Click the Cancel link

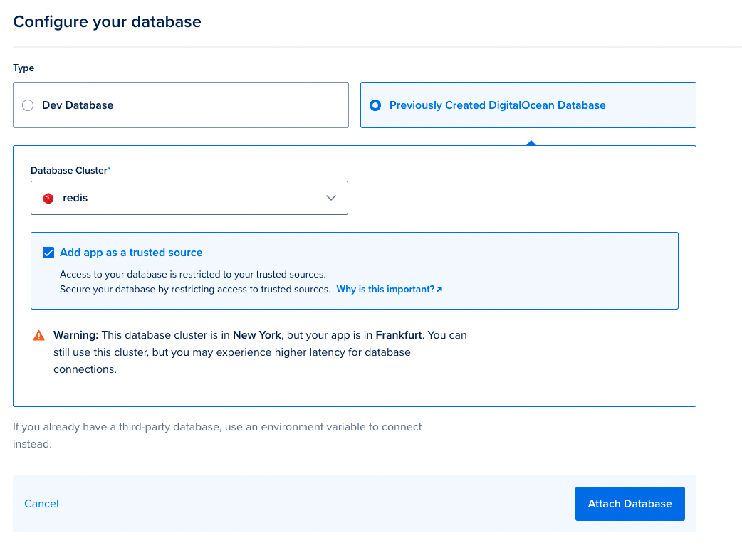[x=41, y=504]
